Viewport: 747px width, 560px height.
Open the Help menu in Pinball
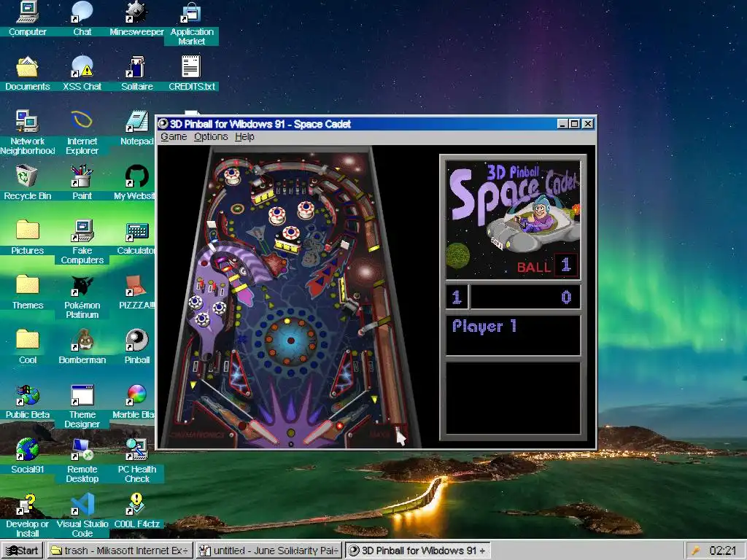pyautogui.click(x=244, y=136)
